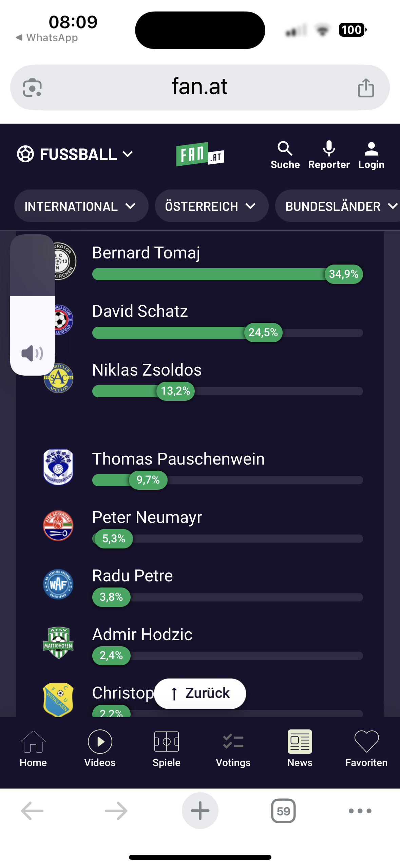The height and width of the screenshot is (868, 400).
Task: Tap the Safari share icon
Action: click(366, 88)
